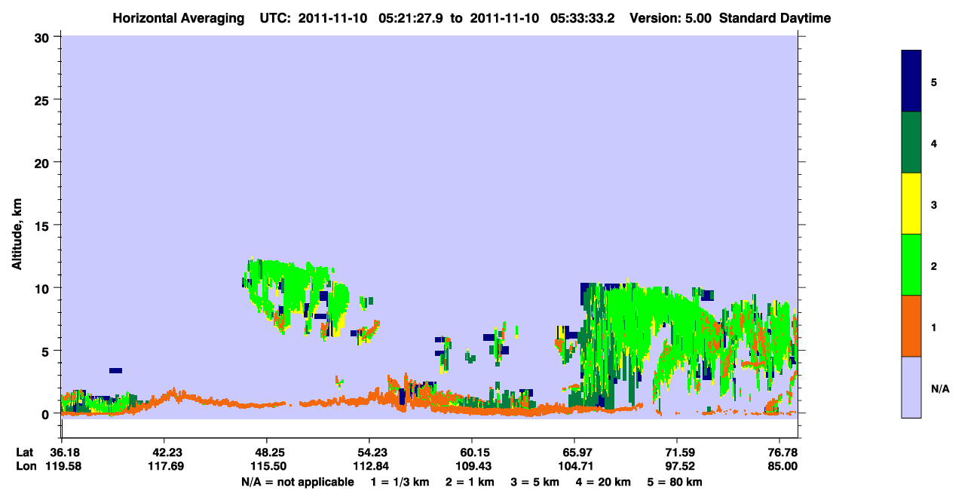Click the lavender N/A colorbar segment
The height and width of the screenshot is (503, 980).
click(x=911, y=387)
